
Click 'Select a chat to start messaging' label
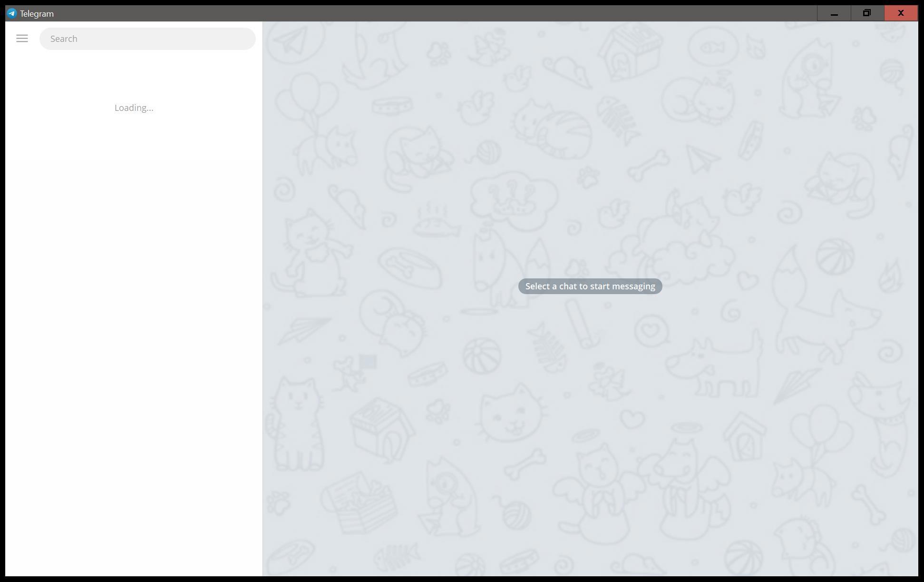click(x=590, y=286)
